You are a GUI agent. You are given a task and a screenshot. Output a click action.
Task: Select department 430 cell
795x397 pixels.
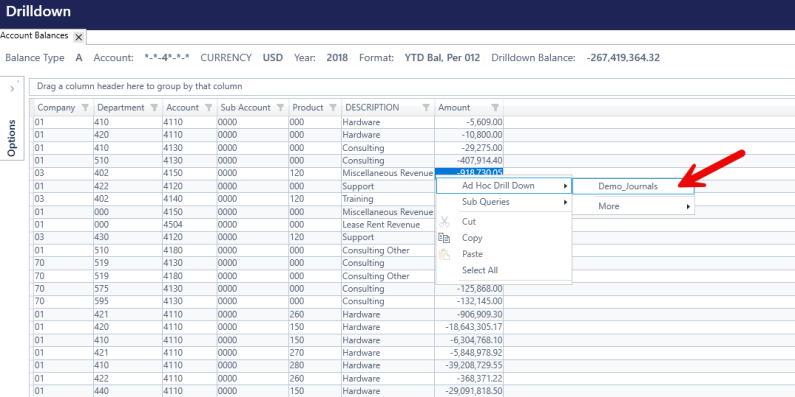[128, 237]
